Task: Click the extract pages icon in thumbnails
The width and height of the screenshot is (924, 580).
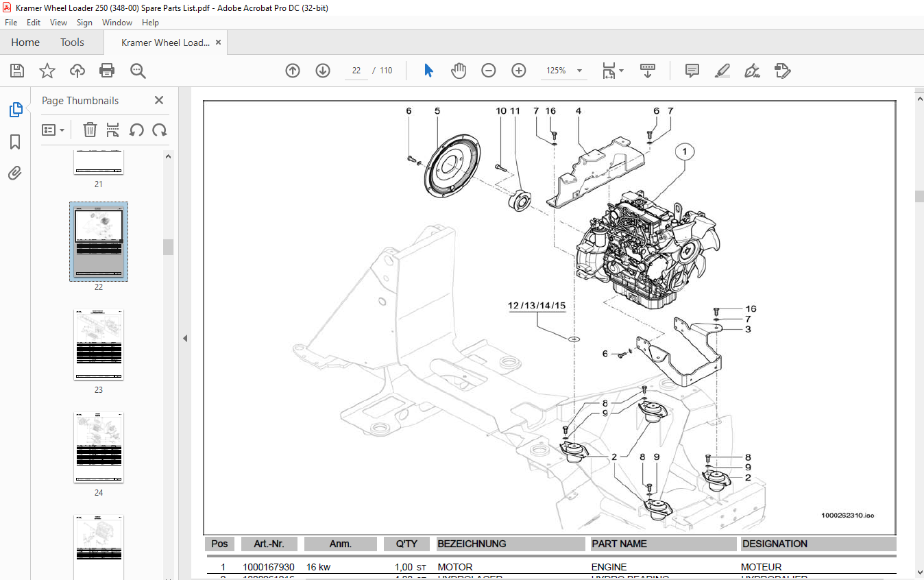Action: pyautogui.click(x=113, y=130)
